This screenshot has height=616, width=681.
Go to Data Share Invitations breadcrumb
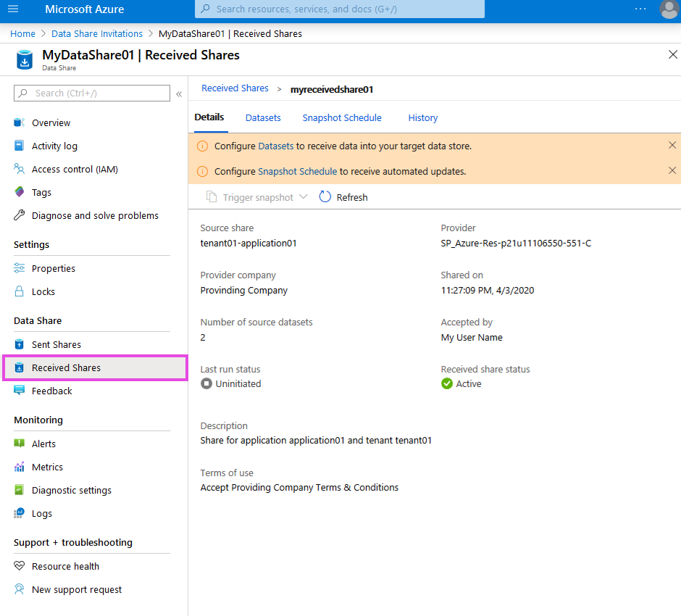click(97, 33)
